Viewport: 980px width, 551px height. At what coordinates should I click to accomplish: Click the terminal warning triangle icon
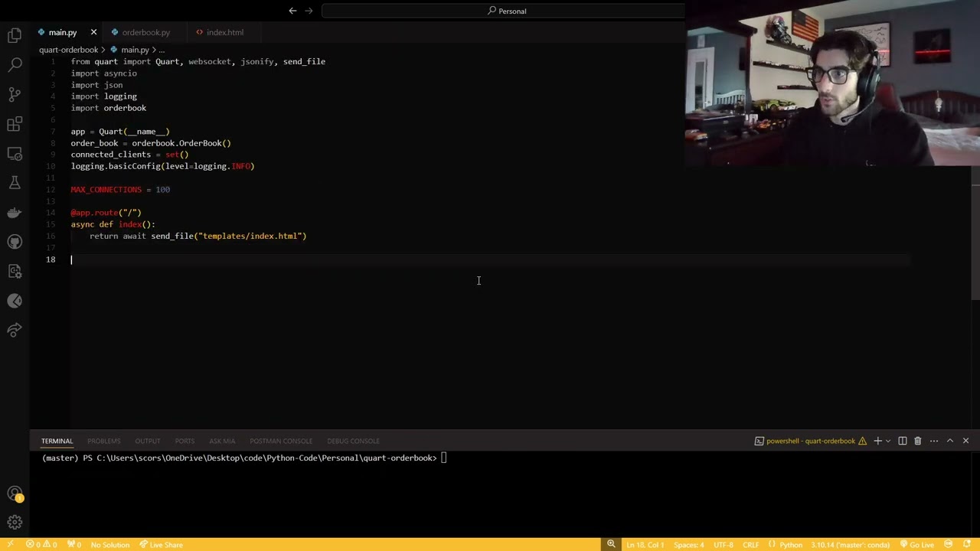863,441
